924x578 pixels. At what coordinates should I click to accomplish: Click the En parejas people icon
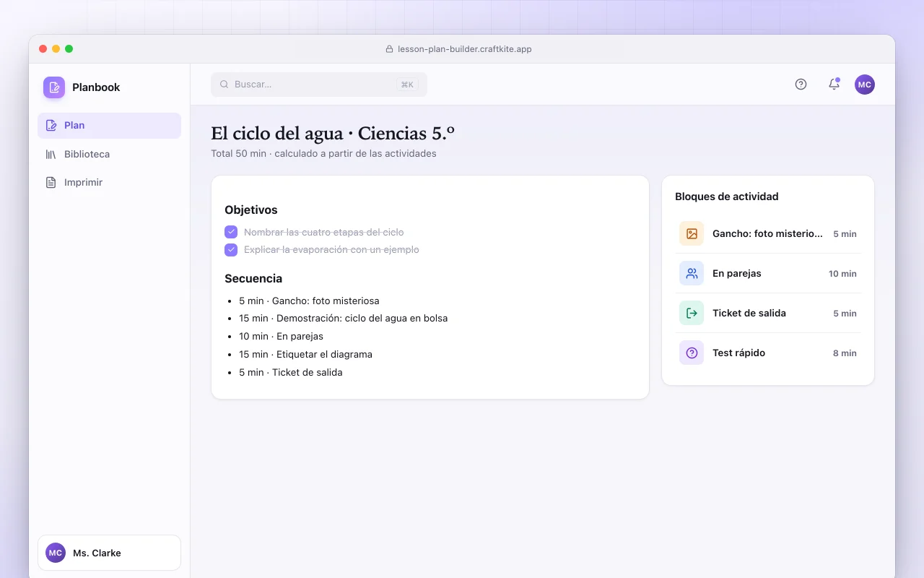click(x=692, y=273)
